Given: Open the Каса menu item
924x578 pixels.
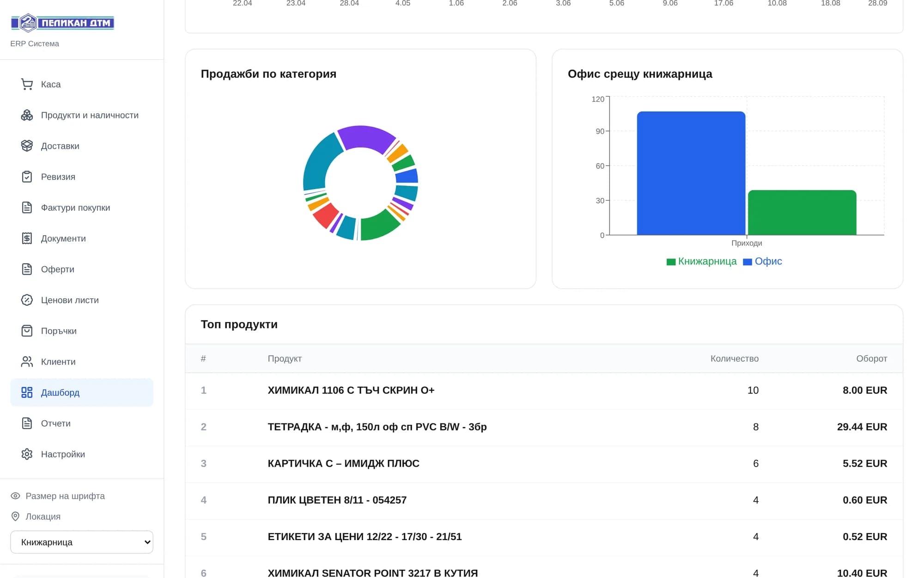Looking at the screenshot, I should pos(82,84).
